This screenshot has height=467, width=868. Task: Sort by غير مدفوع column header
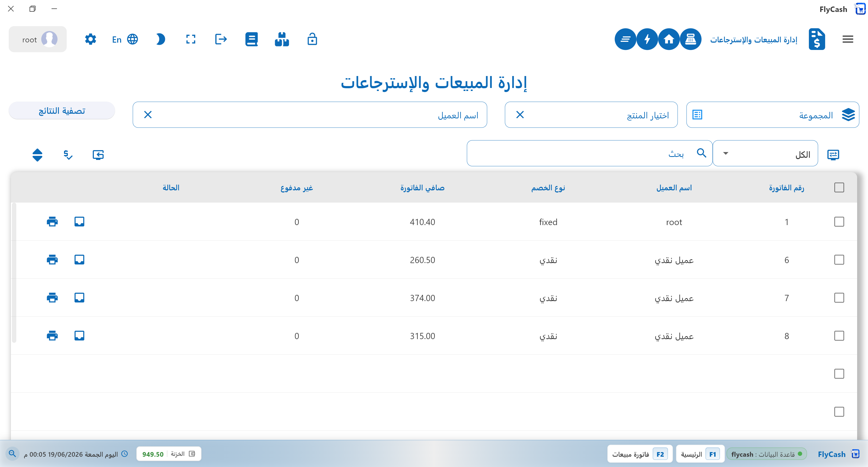[x=296, y=187]
